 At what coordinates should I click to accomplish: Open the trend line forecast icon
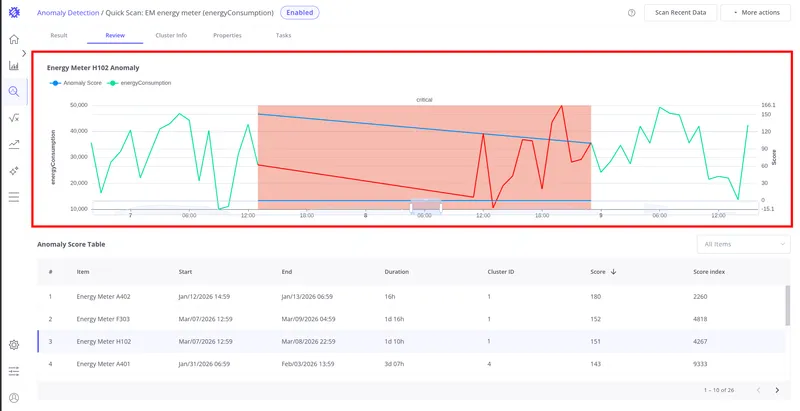[14, 144]
